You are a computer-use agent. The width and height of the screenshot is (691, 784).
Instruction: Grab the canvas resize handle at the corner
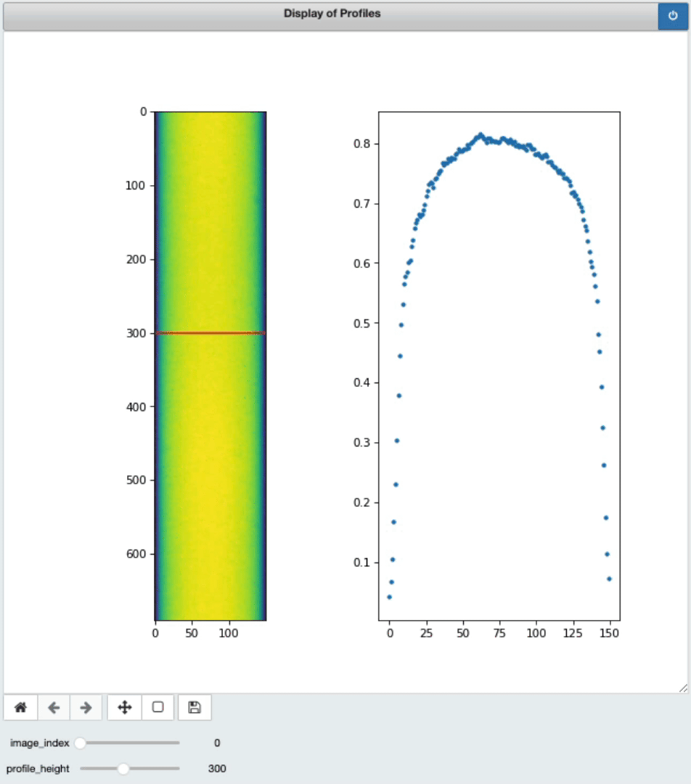[x=683, y=687]
